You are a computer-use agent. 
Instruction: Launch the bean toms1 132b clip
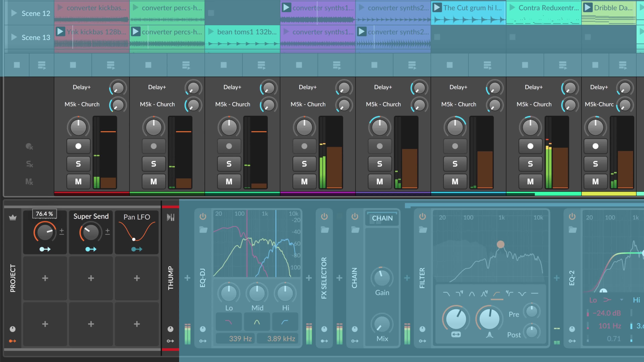point(211,32)
